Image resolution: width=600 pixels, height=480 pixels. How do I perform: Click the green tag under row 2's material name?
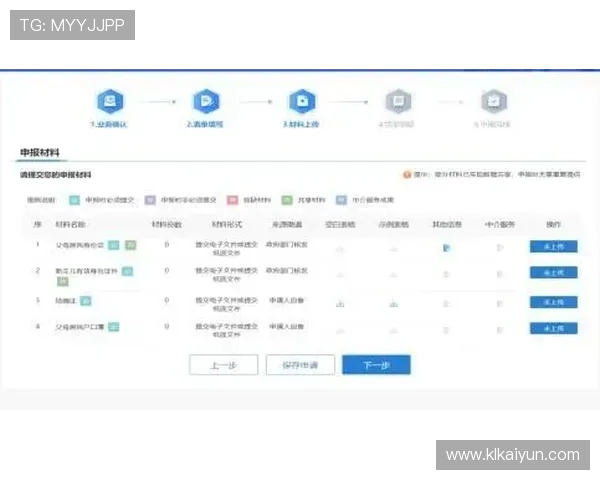[x=63, y=282]
